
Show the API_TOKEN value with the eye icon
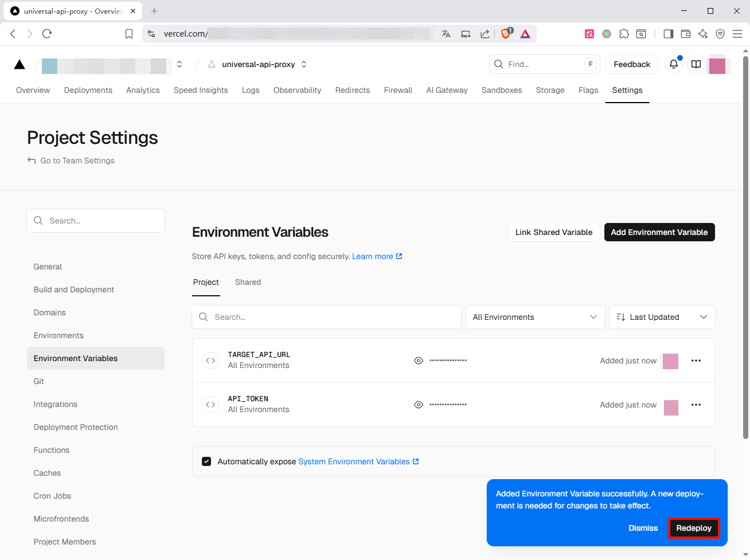[419, 405]
